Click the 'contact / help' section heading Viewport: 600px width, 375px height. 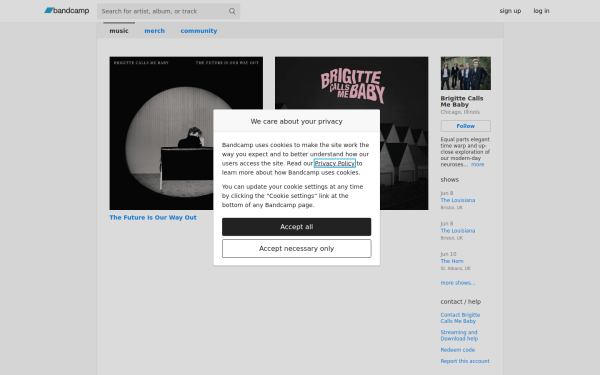460,302
